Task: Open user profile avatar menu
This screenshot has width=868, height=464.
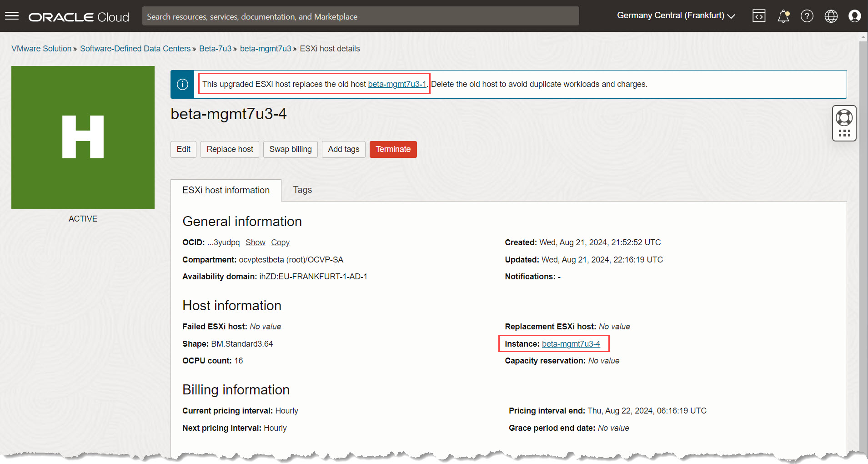Action: pos(855,16)
